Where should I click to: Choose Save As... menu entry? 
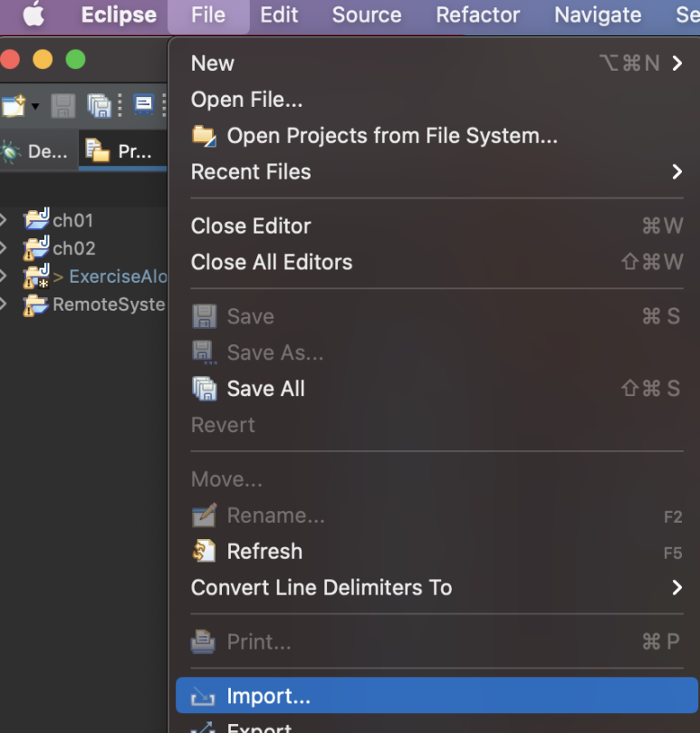(436, 352)
